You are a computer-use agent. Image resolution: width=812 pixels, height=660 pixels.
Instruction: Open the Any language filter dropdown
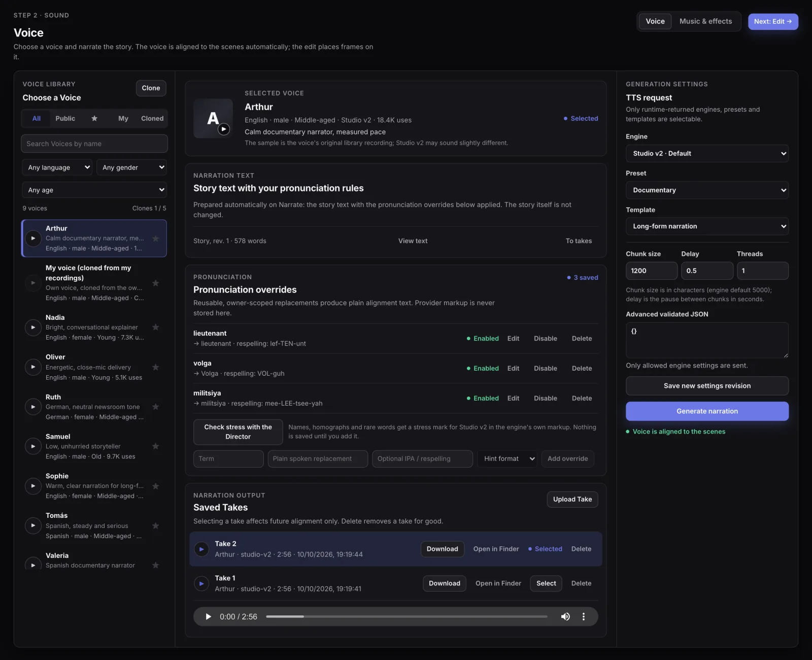[x=57, y=168]
